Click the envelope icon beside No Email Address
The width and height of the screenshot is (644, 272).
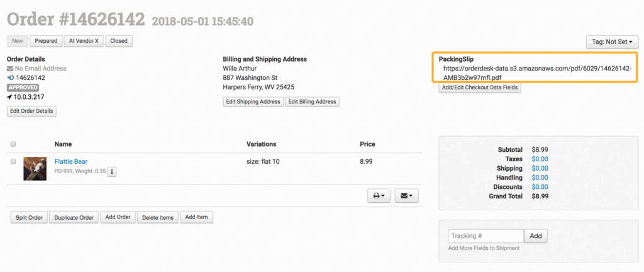[10, 69]
